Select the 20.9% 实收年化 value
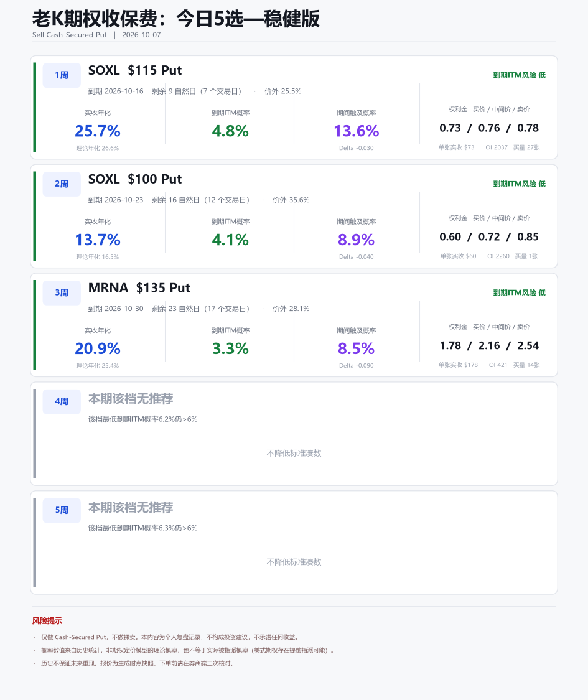This screenshot has width=588, height=700. click(97, 348)
